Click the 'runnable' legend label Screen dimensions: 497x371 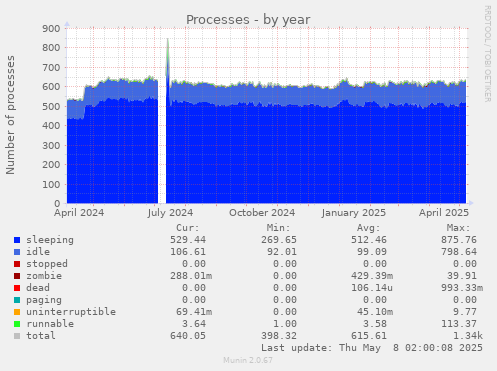(50, 324)
